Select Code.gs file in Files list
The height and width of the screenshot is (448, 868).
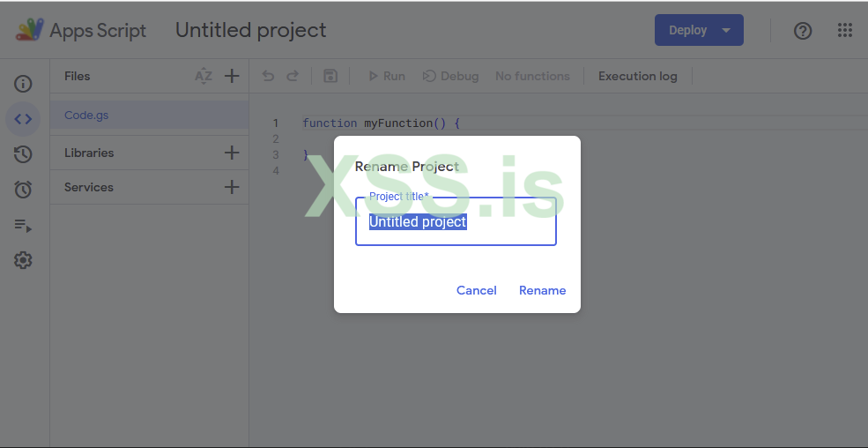pyautogui.click(x=86, y=115)
